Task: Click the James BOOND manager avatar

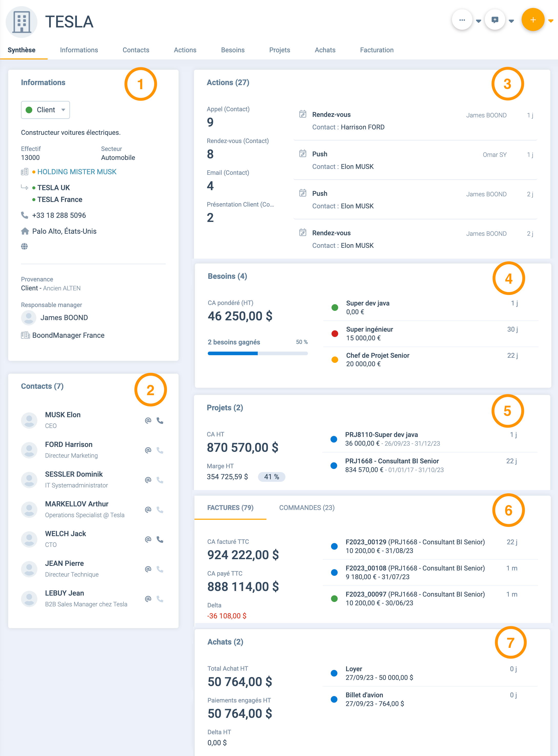Action: [x=29, y=318]
